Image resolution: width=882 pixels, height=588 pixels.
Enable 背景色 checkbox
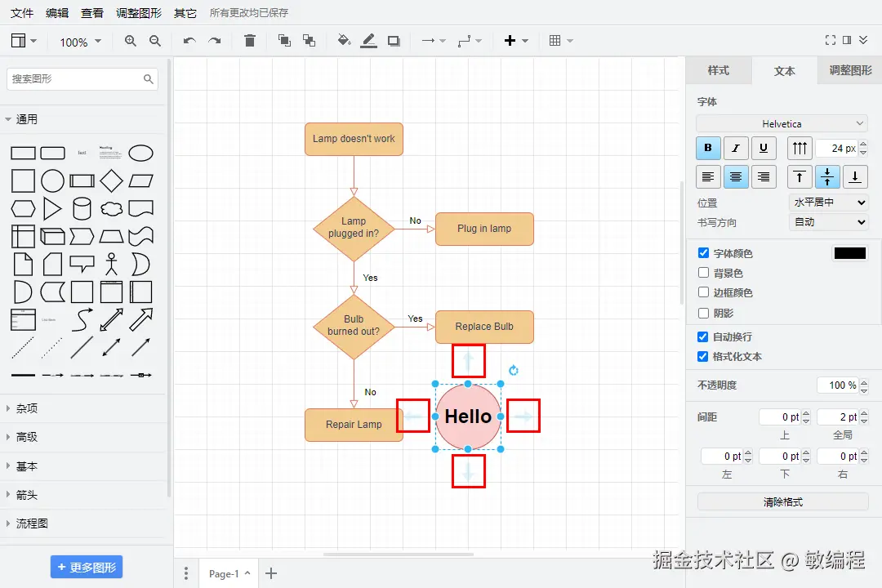(x=703, y=272)
